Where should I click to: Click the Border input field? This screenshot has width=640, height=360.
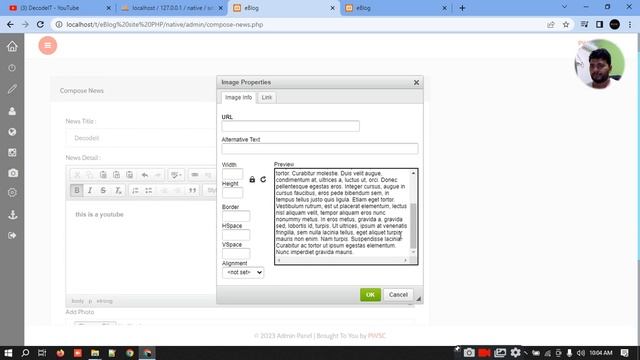tap(236, 216)
